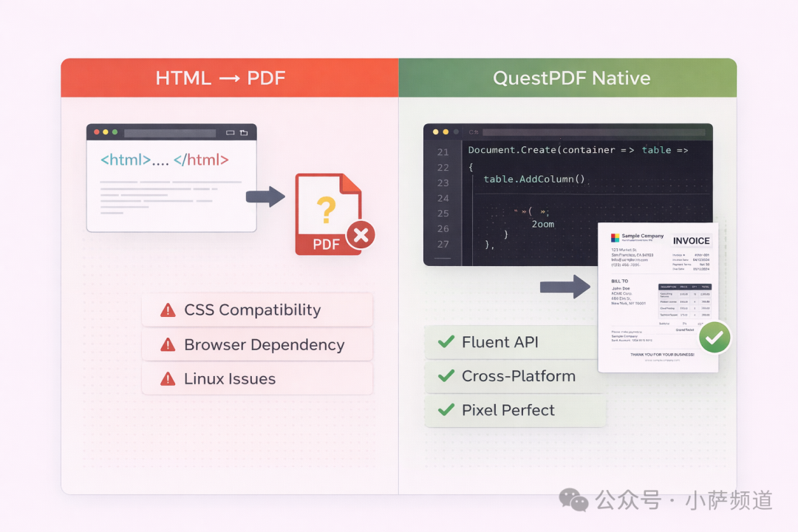The image size is (798, 532).
Task: Click the Document.Create(container code line
Action: pos(578,150)
